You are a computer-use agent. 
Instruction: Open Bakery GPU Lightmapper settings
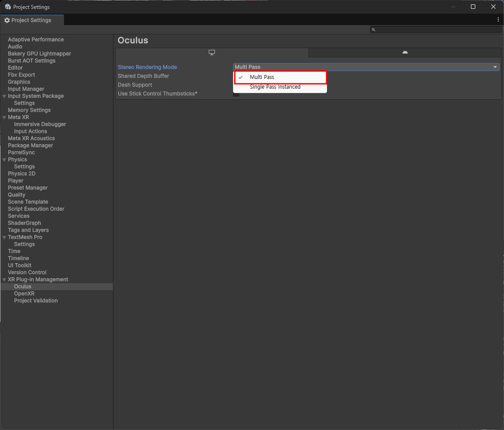coord(39,54)
